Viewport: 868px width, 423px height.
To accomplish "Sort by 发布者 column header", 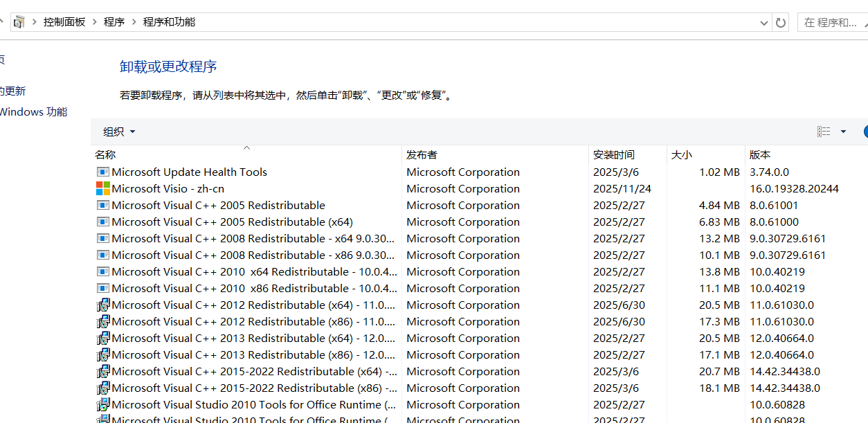I will (x=495, y=154).
